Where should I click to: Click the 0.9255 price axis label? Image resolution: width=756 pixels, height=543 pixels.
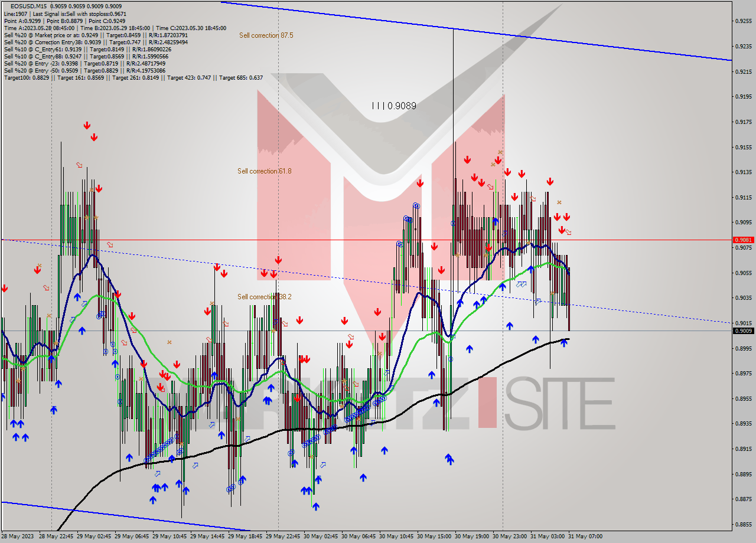[742, 21]
